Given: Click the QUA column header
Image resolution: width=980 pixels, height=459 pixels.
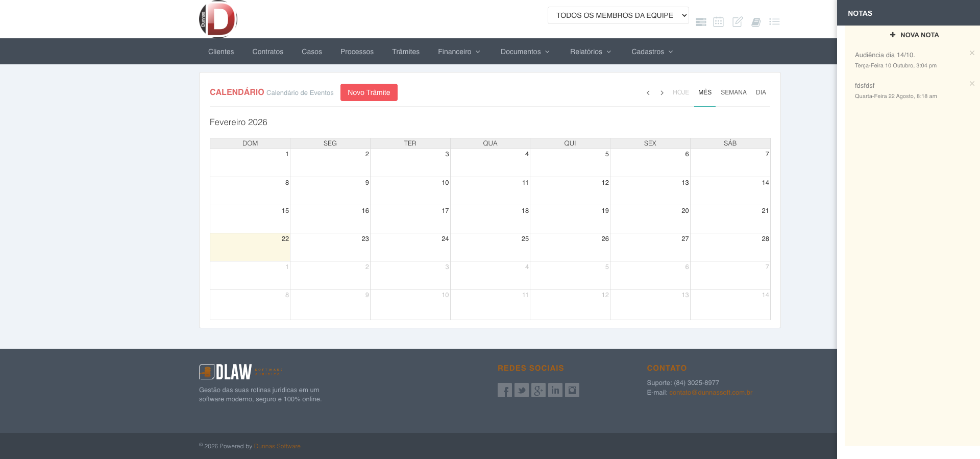Looking at the screenshot, I should tap(490, 143).
